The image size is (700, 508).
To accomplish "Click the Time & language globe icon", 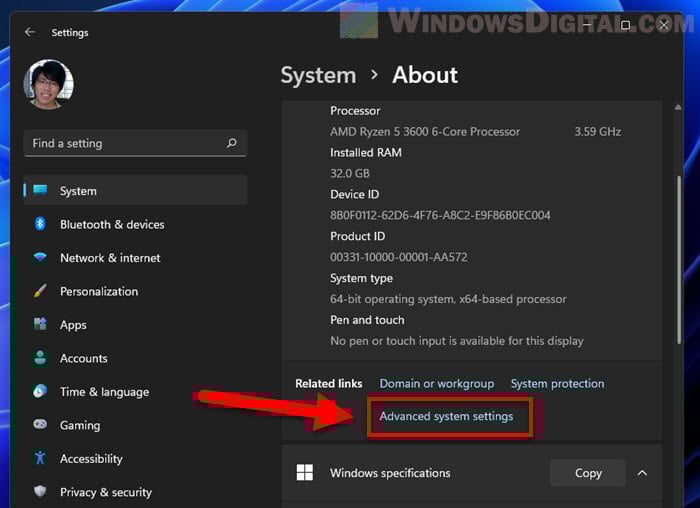I will (x=40, y=391).
